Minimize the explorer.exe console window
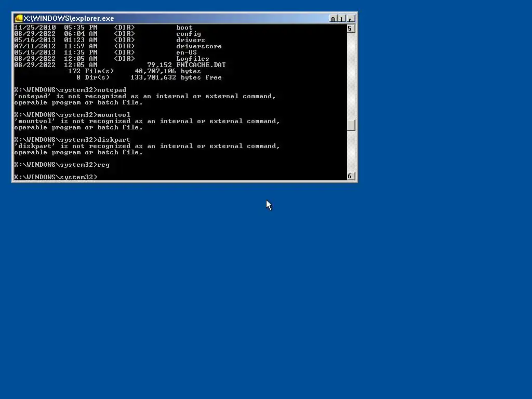532x399 pixels. click(x=333, y=19)
